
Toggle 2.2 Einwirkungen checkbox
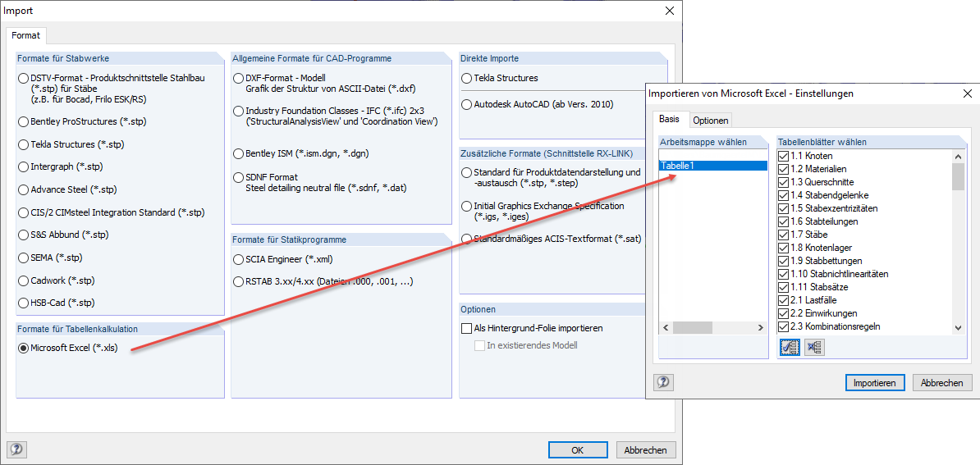pyautogui.click(x=784, y=313)
